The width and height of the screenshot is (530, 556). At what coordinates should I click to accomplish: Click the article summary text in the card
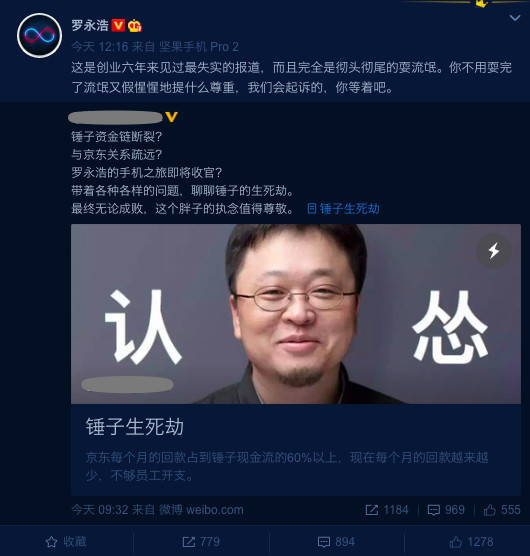pyautogui.click(x=287, y=466)
